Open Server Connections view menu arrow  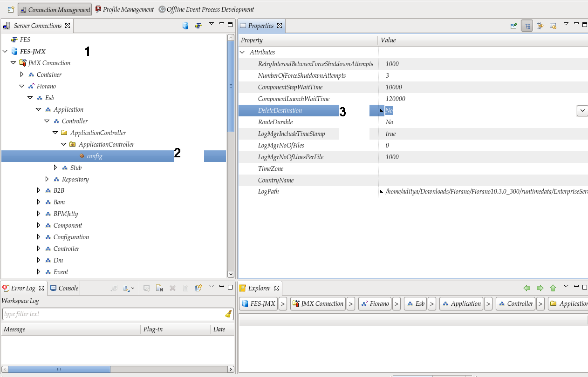211,24
